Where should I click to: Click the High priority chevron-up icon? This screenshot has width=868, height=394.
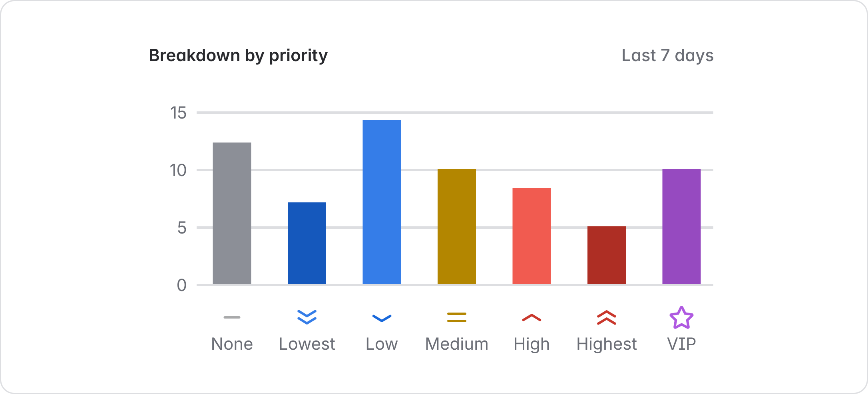tap(532, 318)
